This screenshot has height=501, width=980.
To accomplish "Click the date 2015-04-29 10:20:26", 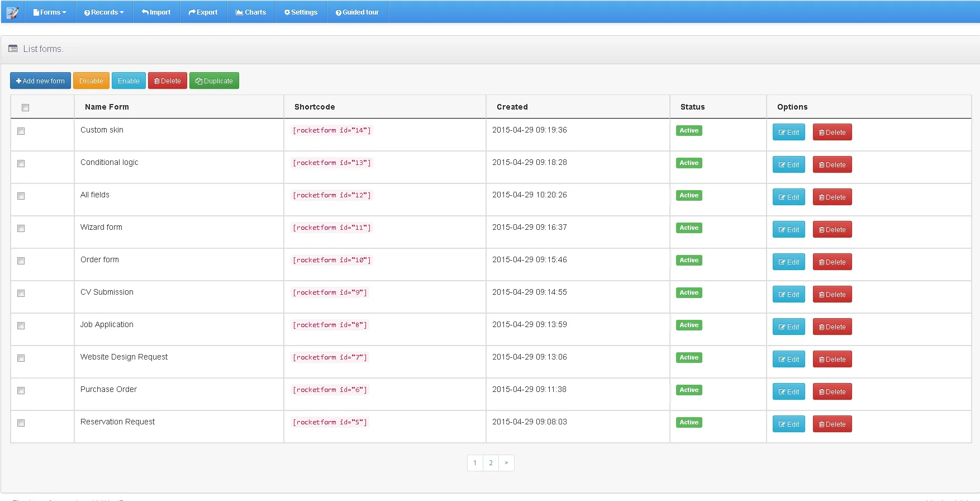I will pyautogui.click(x=530, y=195).
